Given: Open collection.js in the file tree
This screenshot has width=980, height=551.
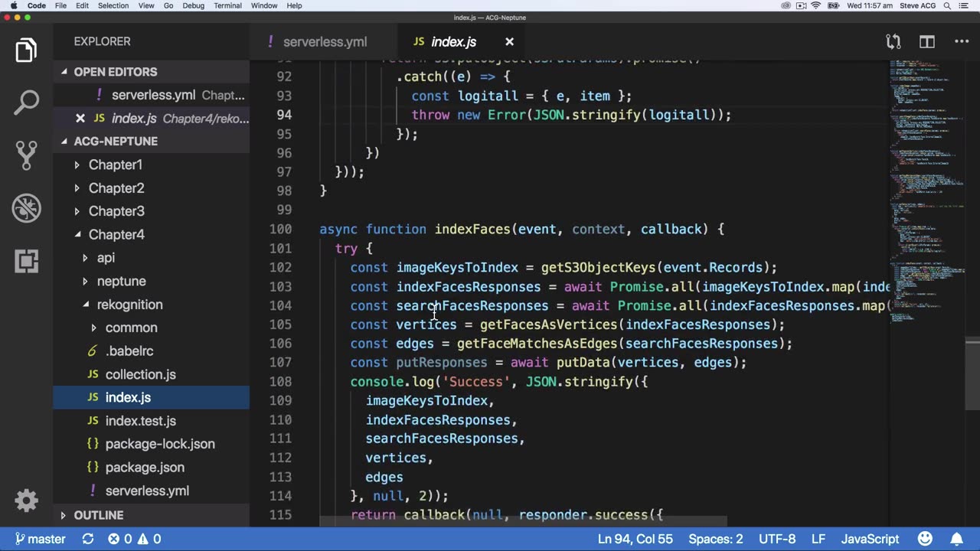Looking at the screenshot, I should 140,374.
